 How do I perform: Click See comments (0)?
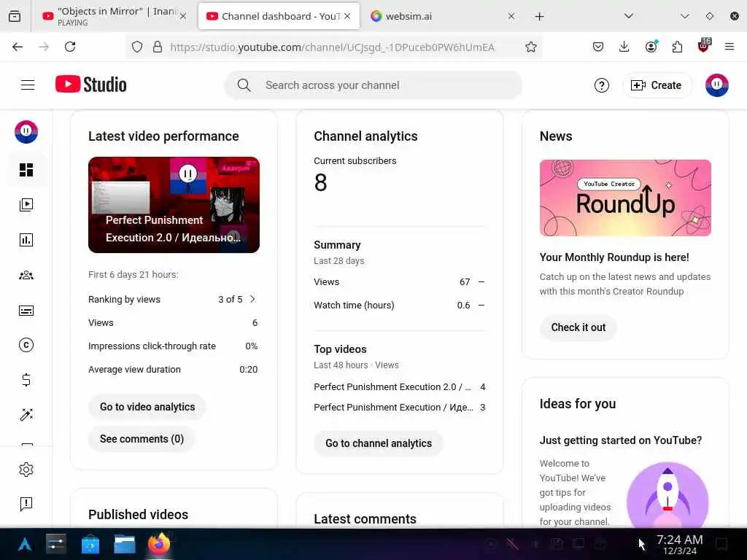pyautogui.click(x=142, y=439)
